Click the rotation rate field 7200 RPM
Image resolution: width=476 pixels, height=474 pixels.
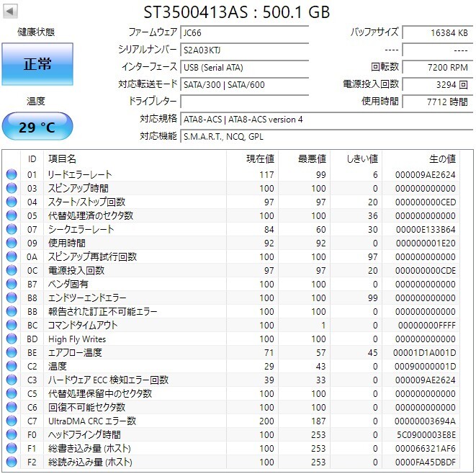point(438,67)
